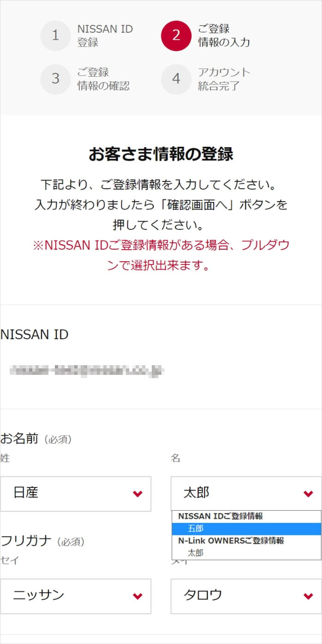Open the 名 dropdown showing 太郎
Viewport: 322px width, 644px height.
(x=246, y=494)
